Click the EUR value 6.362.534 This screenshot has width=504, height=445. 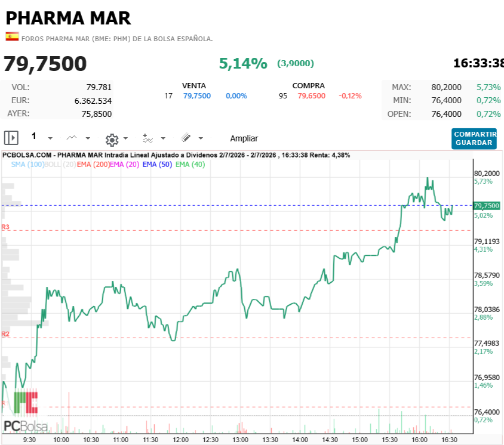coord(93,101)
